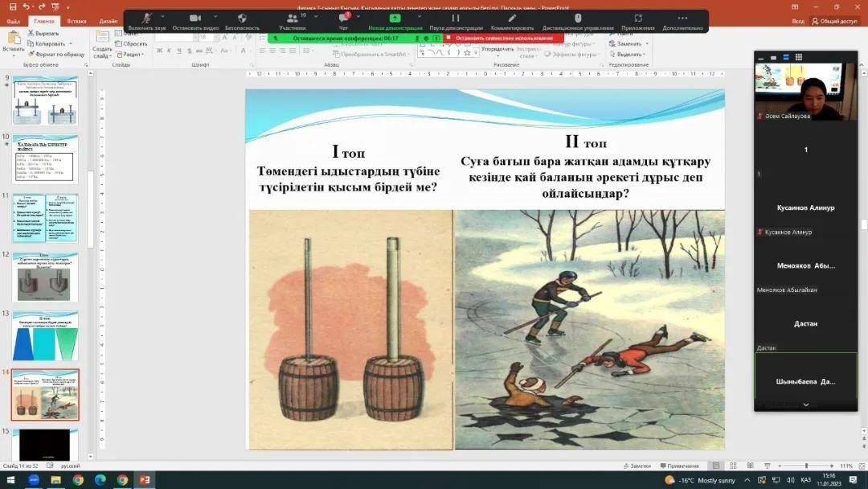
Task: Switch to Reading view
Action: click(x=750, y=466)
